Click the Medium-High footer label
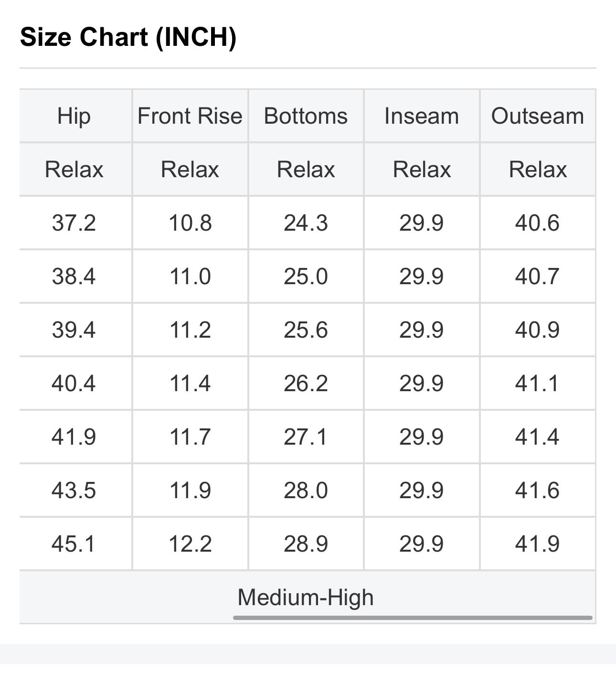Viewport: 616px width, 673px height. [306, 597]
